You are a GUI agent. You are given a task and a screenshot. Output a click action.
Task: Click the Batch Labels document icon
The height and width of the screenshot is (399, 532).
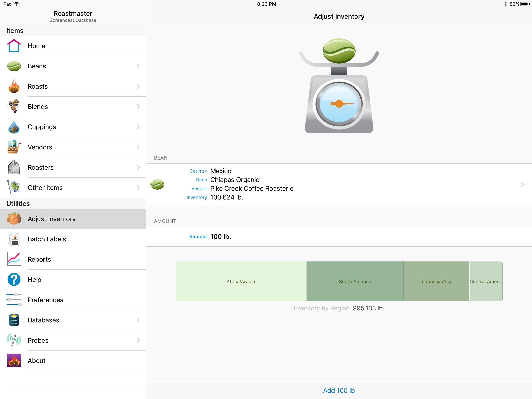click(x=14, y=239)
